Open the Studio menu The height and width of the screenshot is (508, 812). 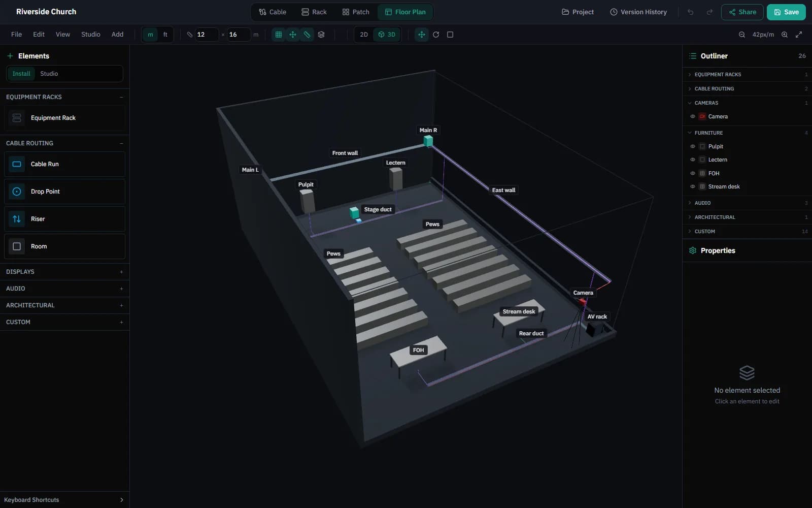click(91, 35)
